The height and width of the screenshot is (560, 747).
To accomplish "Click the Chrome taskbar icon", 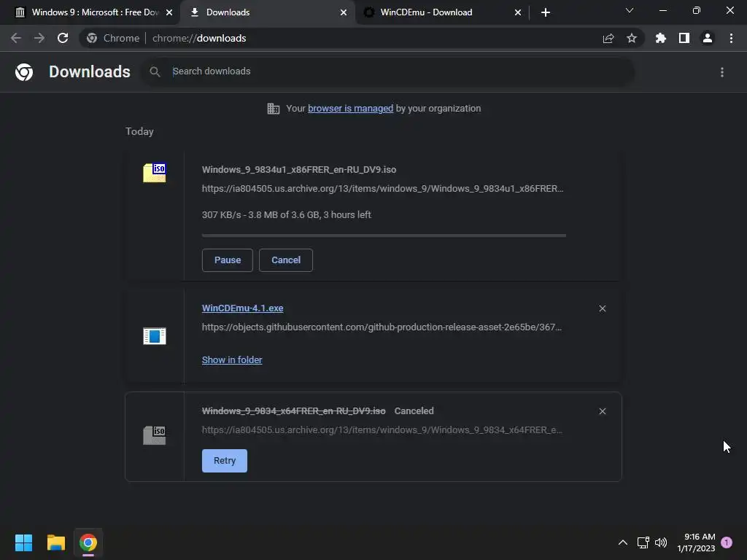I will [88, 542].
